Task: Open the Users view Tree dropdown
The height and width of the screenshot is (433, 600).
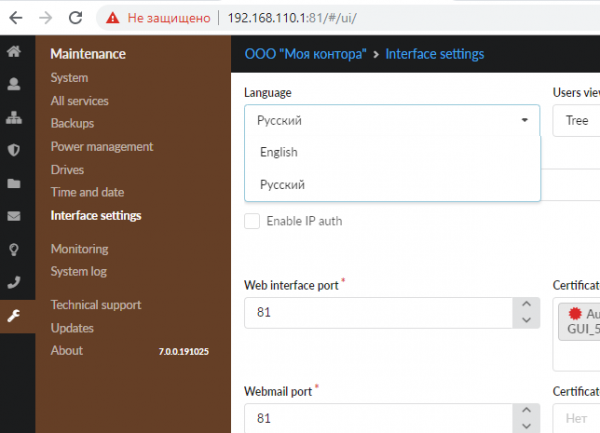Action: pos(576,120)
